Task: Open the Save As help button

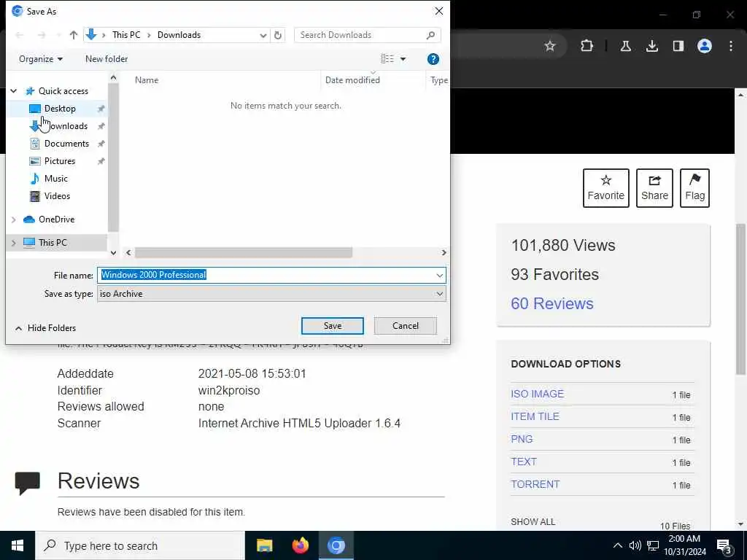Action: click(433, 59)
